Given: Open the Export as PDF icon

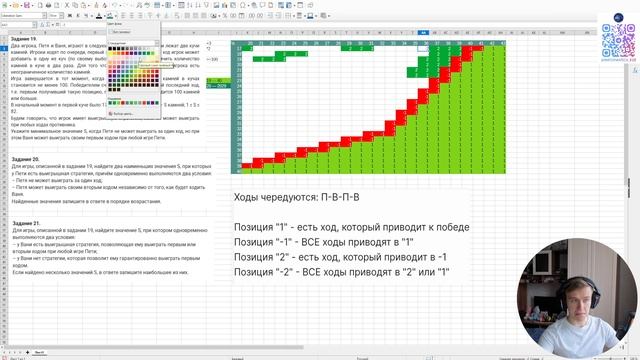Looking at the screenshot, I should coord(40,5).
